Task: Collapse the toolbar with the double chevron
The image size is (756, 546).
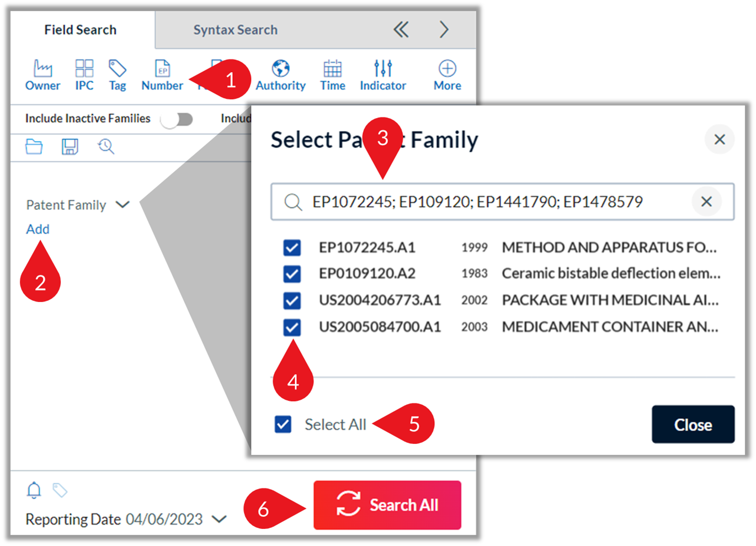Action: (401, 30)
